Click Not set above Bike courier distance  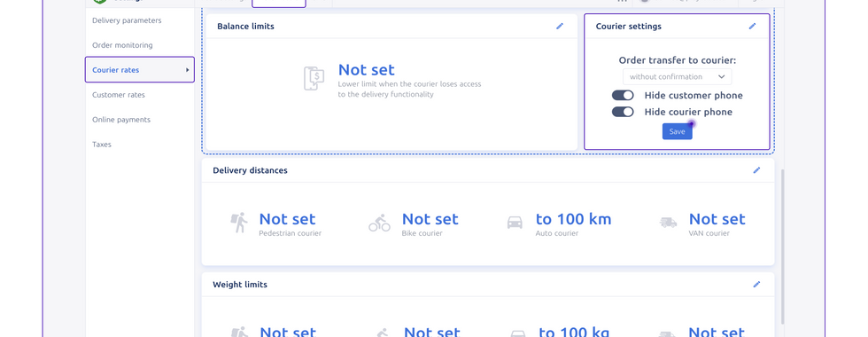click(x=430, y=219)
